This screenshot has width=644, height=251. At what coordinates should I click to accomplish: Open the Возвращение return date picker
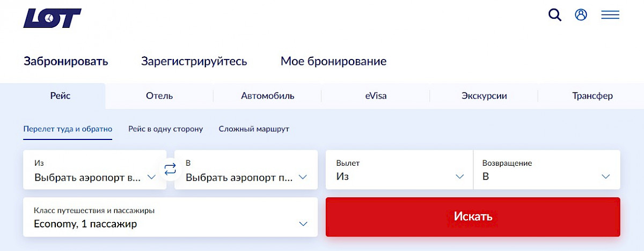click(547, 169)
